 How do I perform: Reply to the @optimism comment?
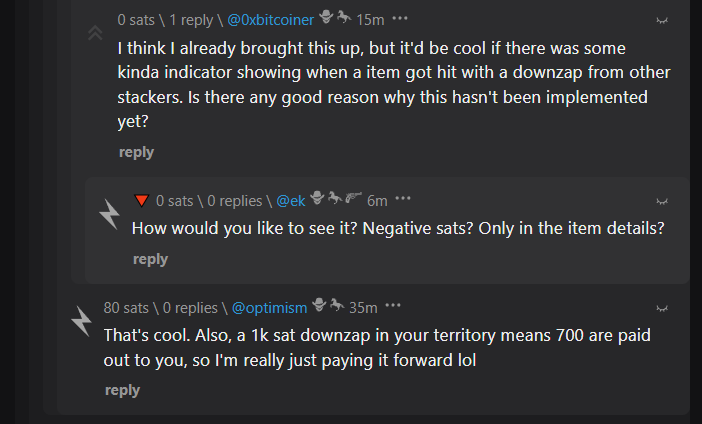click(x=123, y=390)
